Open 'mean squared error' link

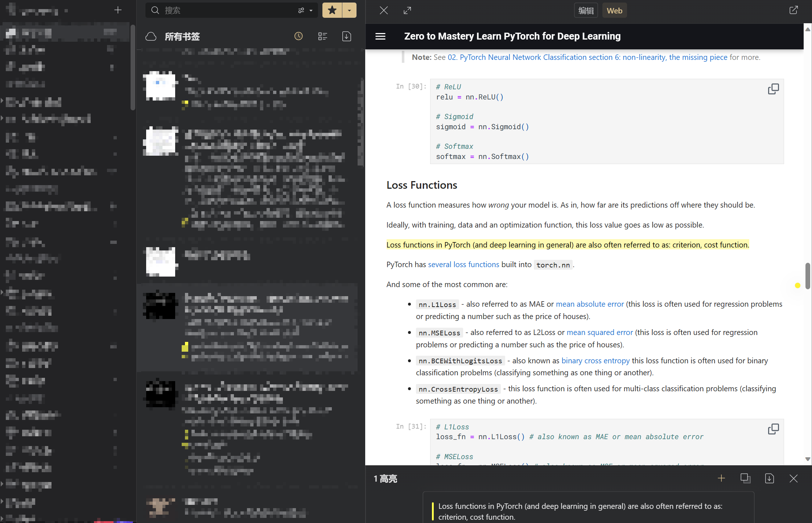click(599, 332)
